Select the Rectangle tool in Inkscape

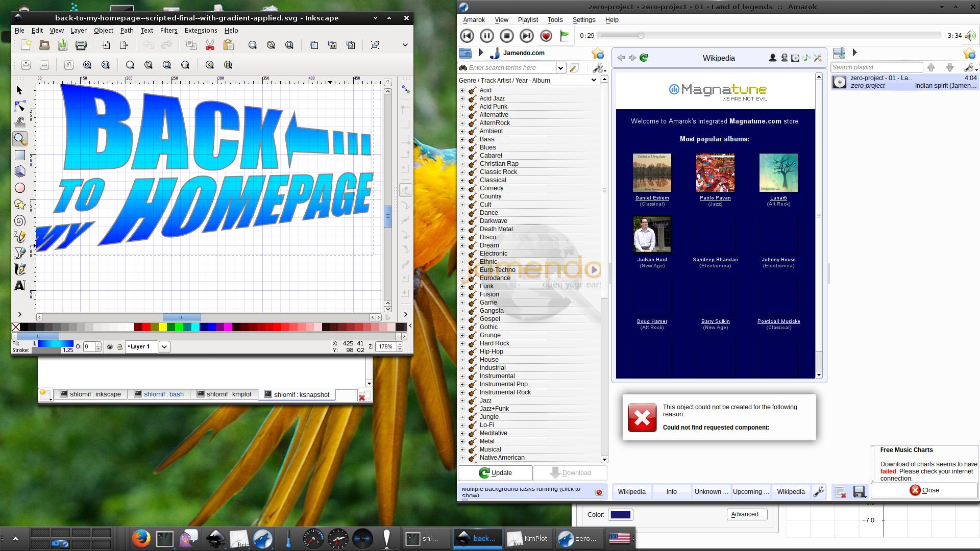coord(19,155)
